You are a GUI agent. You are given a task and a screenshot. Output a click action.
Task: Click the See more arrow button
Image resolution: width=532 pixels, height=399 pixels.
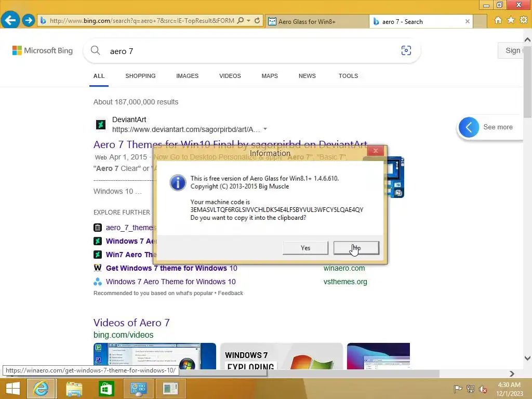tap(469, 127)
